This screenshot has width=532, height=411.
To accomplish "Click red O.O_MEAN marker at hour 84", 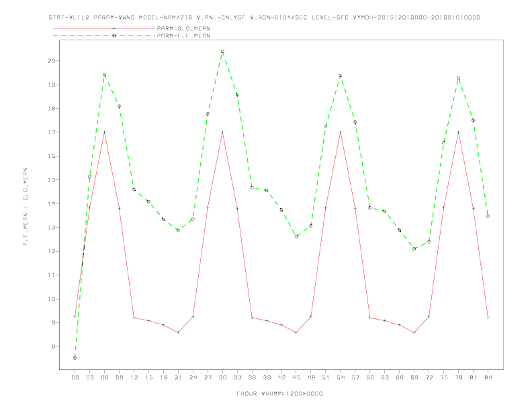I will tap(488, 318).
